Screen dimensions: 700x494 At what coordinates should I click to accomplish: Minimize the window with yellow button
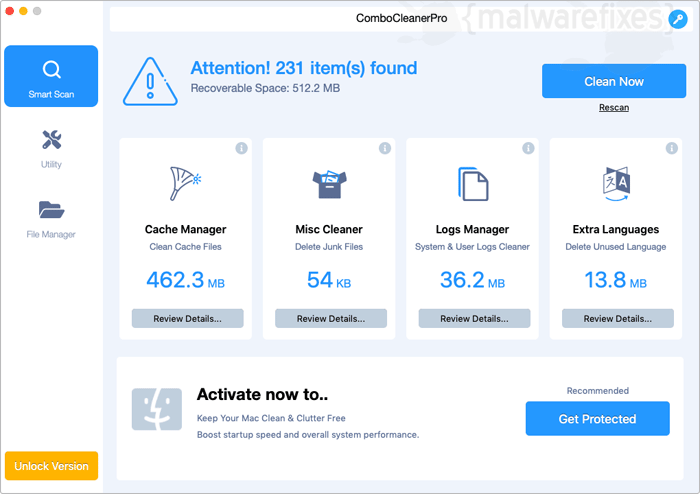coord(23,11)
